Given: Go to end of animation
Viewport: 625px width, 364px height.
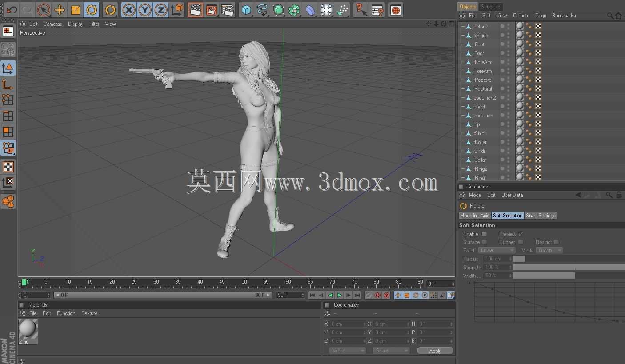Looking at the screenshot, I should 357,295.
